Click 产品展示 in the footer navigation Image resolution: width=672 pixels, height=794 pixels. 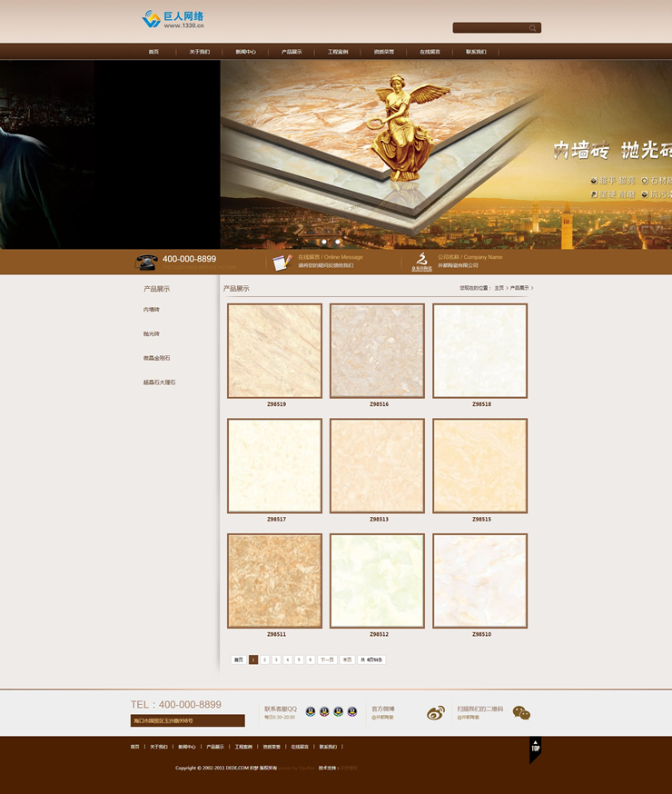(215, 747)
